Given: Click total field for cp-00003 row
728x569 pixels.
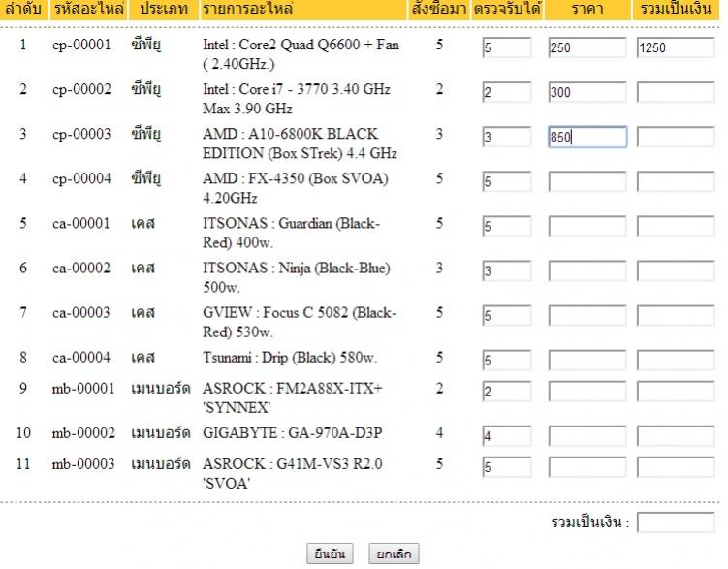Looking at the screenshot, I should (x=676, y=137).
